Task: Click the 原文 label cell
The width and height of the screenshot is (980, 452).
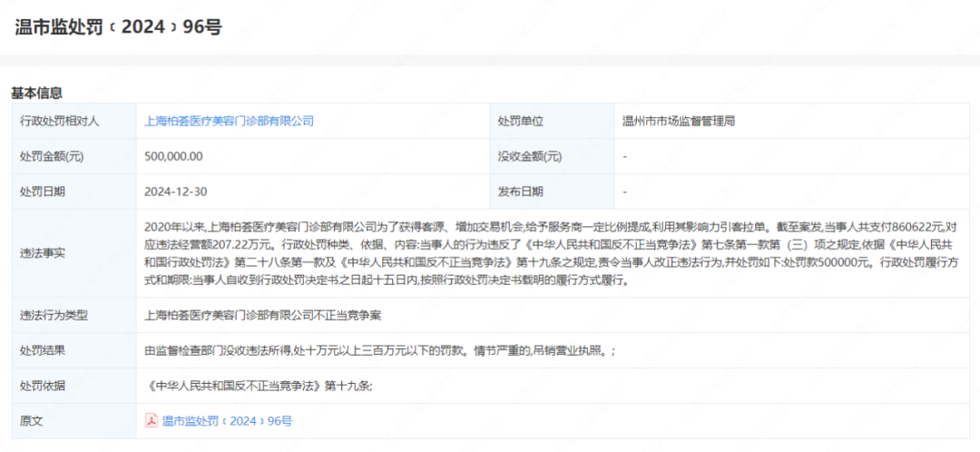Action: 74,421
